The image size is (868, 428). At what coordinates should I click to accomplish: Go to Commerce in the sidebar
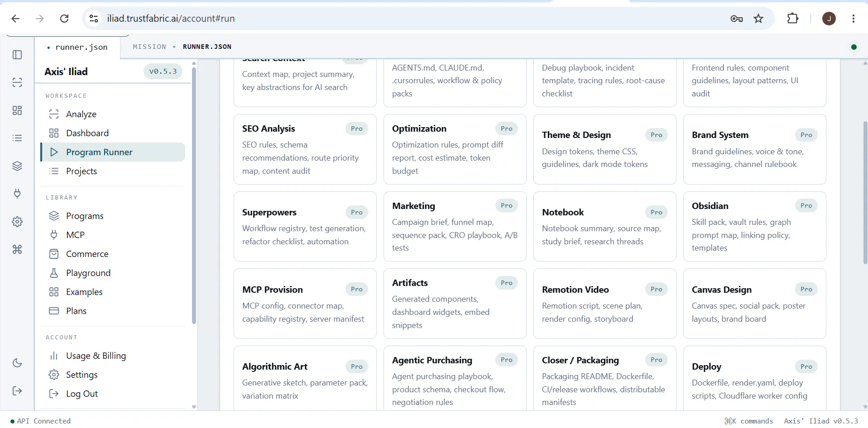click(x=113, y=254)
